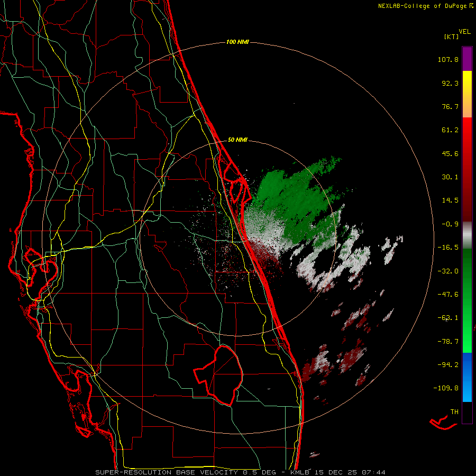Click the purple segment of velocity color bar

pos(467,59)
